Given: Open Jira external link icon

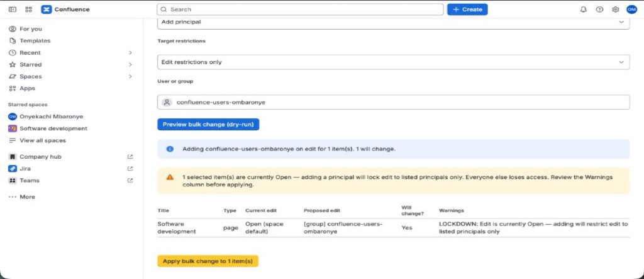Looking at the screenshot, I should click(130, 169).
